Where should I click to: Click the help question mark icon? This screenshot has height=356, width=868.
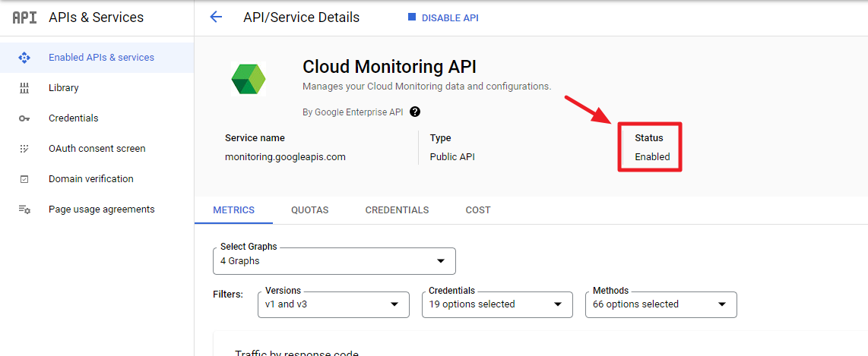pos(415,112)
